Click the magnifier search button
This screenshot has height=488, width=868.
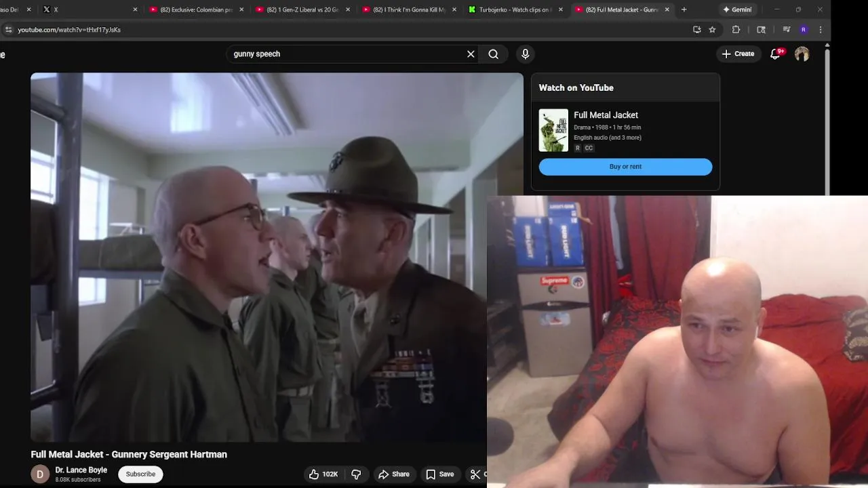pos(494,54)
